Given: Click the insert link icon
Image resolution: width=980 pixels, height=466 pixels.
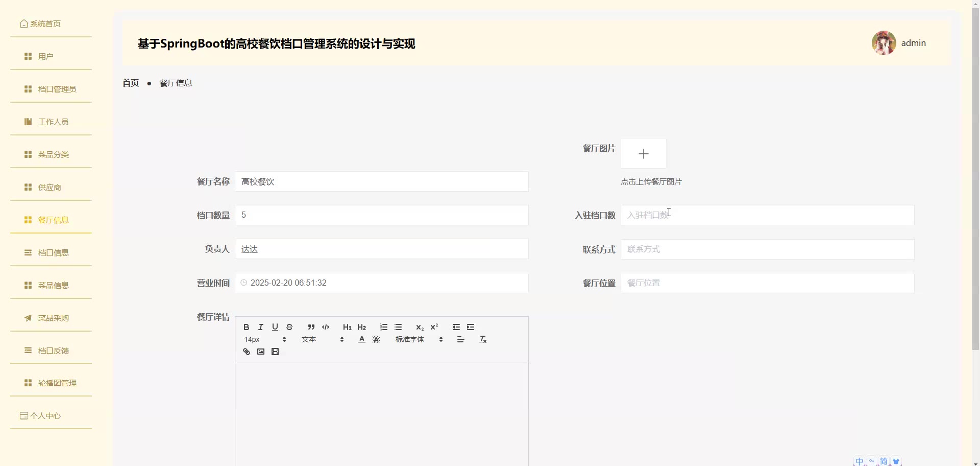Looking at the screenshot, I should coord(247,352).
